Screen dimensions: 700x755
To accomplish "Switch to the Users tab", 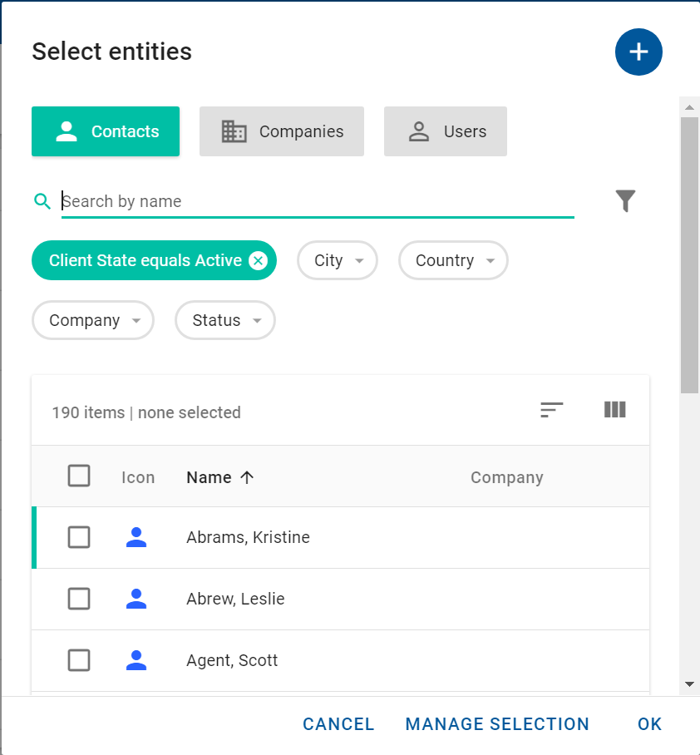I will [x=446, y=131].
